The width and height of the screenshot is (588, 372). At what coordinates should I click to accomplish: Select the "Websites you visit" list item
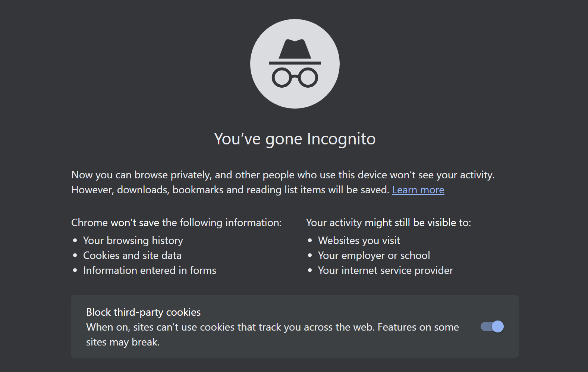click(x=359, y=241)
